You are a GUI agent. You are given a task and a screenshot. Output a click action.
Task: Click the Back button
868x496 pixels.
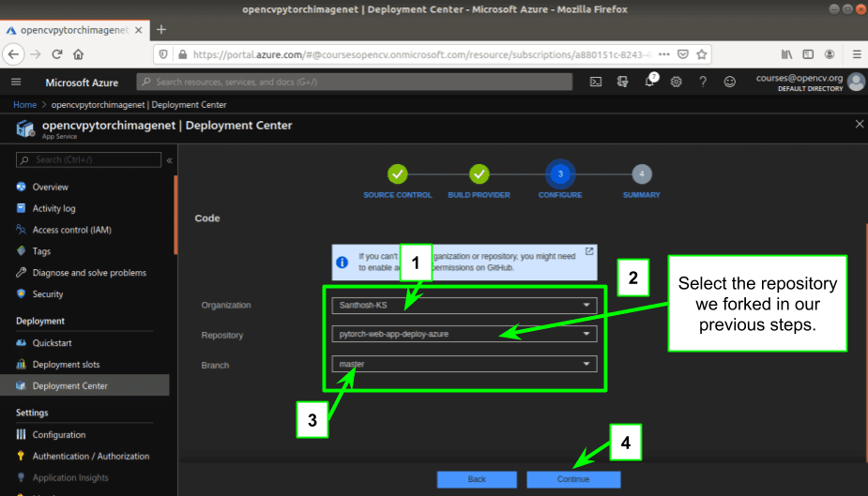click(x=477, y=479)
